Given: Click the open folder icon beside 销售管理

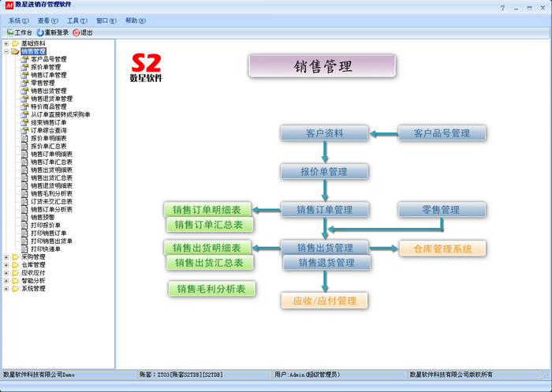Looking at the screenshot, I should point(15,51).
